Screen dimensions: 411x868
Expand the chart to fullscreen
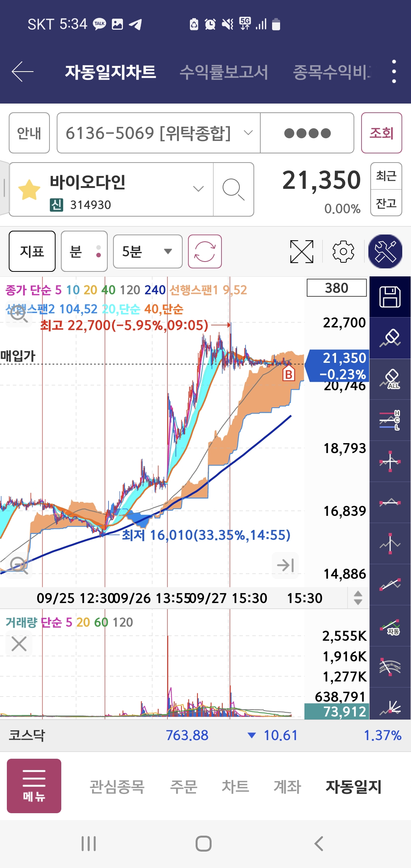301,251
